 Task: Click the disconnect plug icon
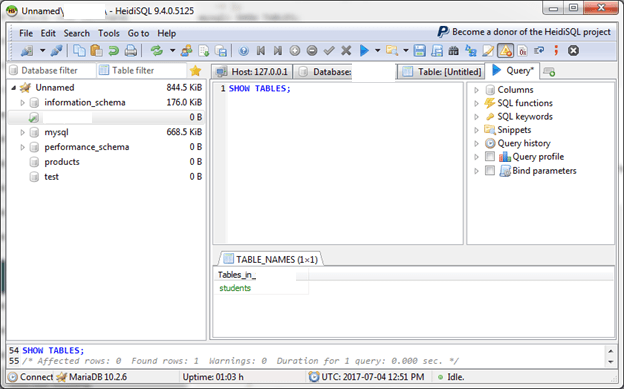tap(56, 51)
